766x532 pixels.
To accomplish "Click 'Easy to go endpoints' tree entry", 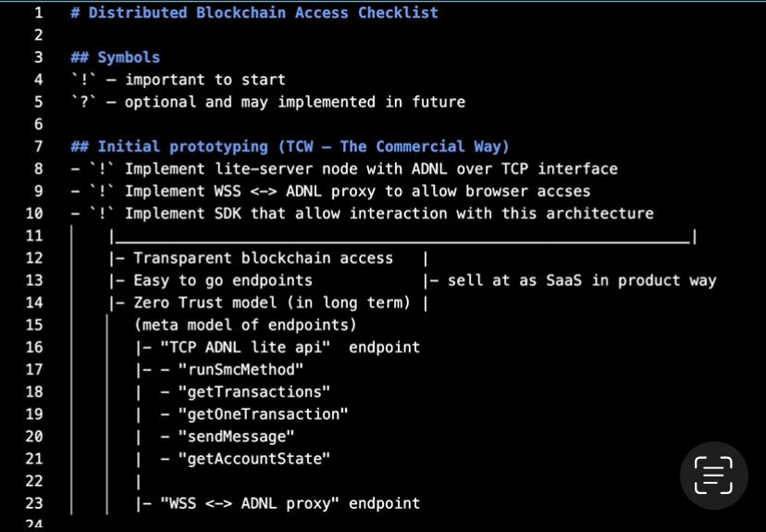I will (222, 280).
